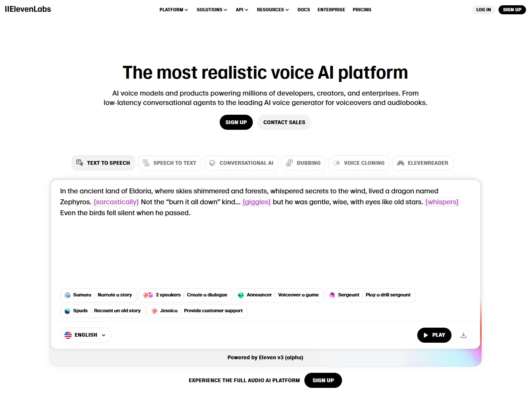Expand the Solutions menu
The height and width of the screenshot is (398, 532).
[212, 10]
